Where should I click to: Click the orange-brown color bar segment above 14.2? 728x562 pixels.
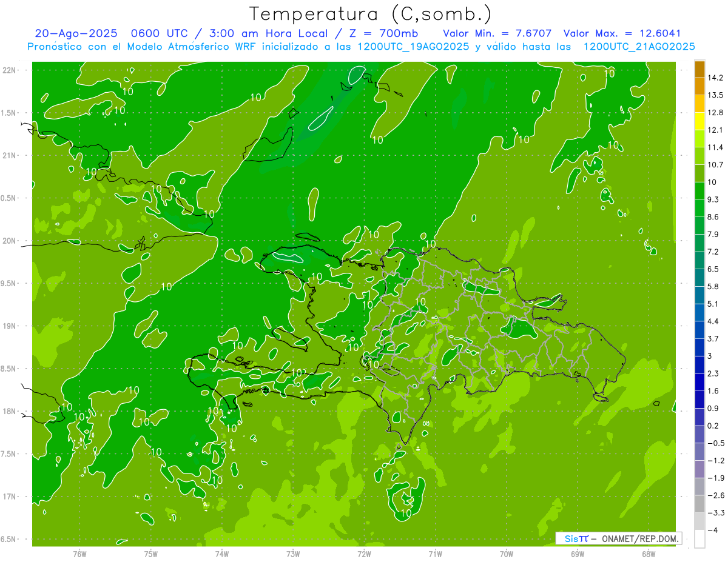pyautogui.click(x=699, y=69)
